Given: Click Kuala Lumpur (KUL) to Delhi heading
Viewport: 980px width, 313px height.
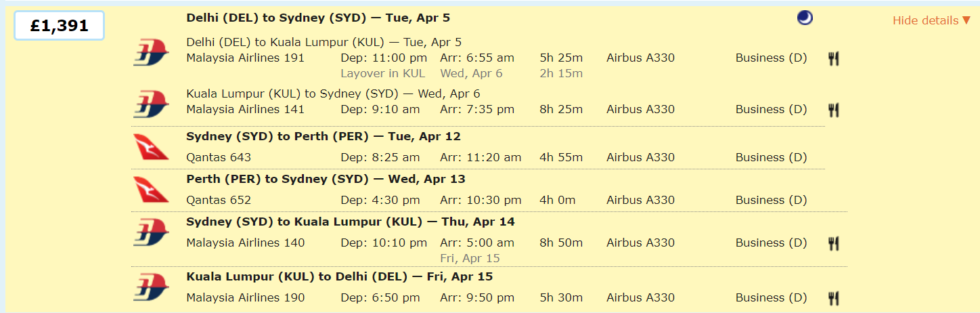Looking at the screenshot, I should (x=339, y=276).
